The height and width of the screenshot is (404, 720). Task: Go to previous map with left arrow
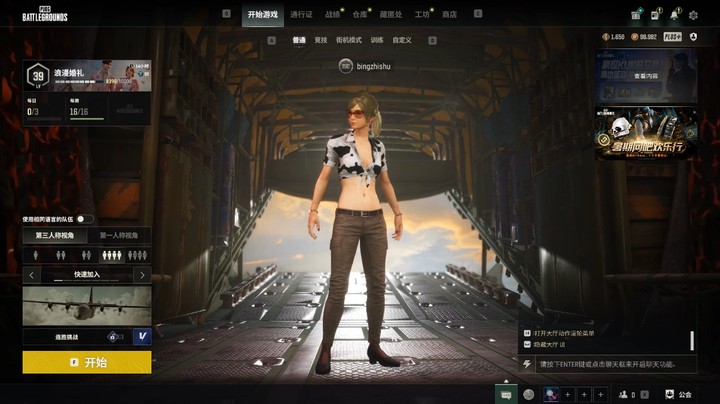pyautogui.click(x=32, y=275)
